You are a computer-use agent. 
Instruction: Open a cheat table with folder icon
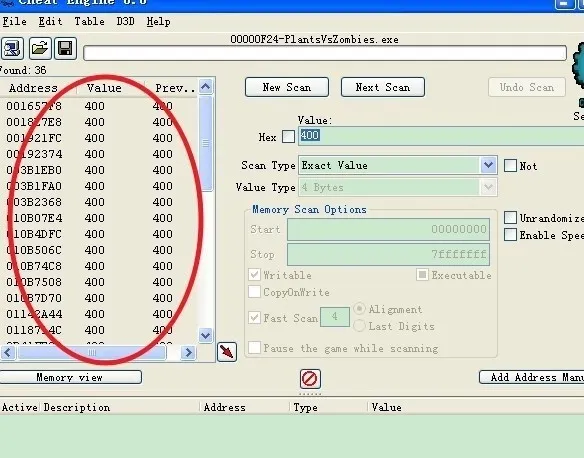40,48
